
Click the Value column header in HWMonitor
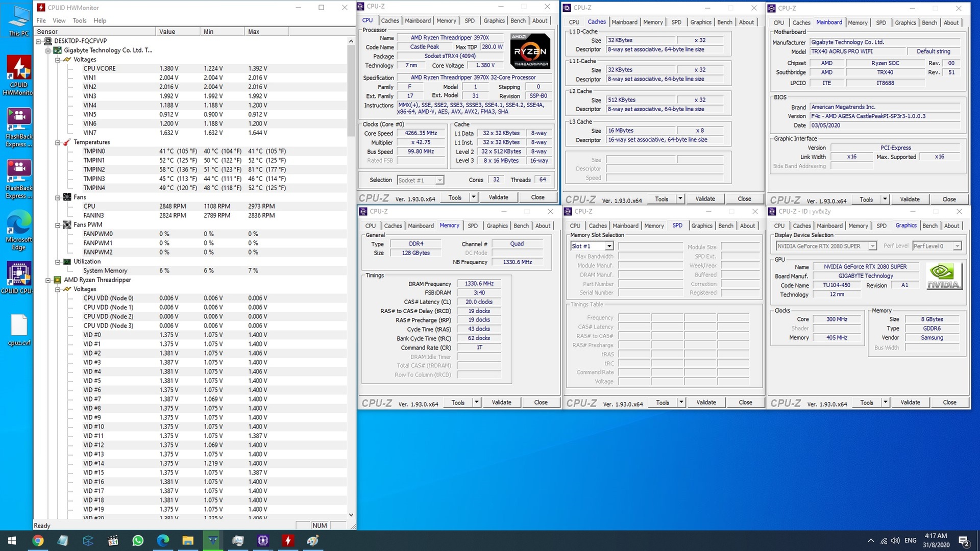(178, 32)
